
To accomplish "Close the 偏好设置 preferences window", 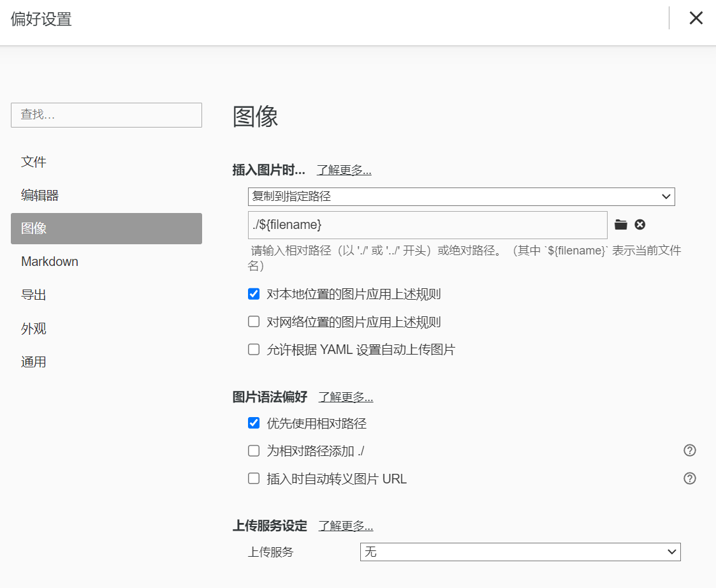I will click(x=696, y=18).
